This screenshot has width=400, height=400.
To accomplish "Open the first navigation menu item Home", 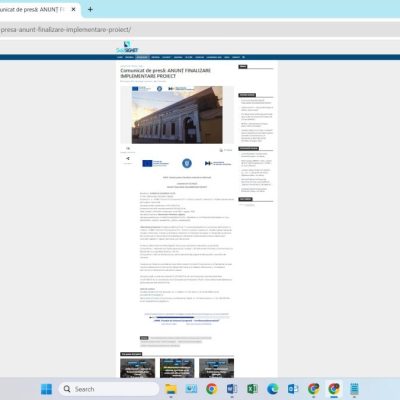I will 120,57.
